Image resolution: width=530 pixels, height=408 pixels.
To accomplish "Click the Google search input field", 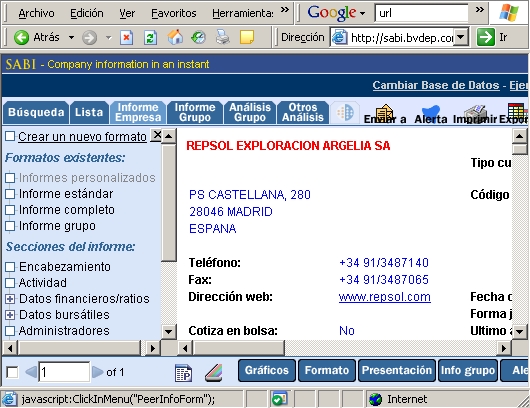I will [x=421, y=13].
